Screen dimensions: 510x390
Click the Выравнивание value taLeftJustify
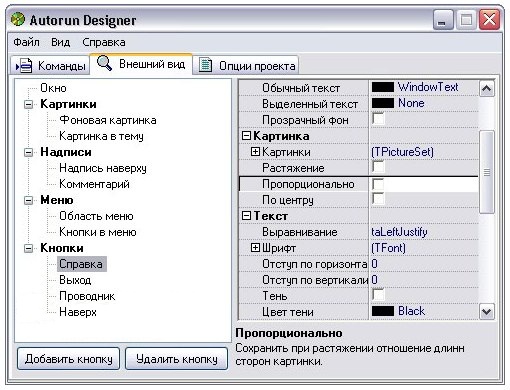click(399, 232)
